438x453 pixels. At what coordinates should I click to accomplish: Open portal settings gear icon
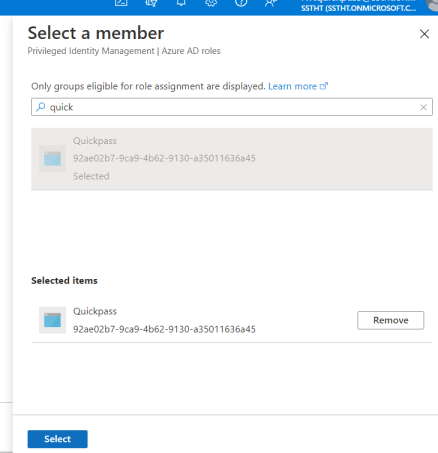(211, 3)
